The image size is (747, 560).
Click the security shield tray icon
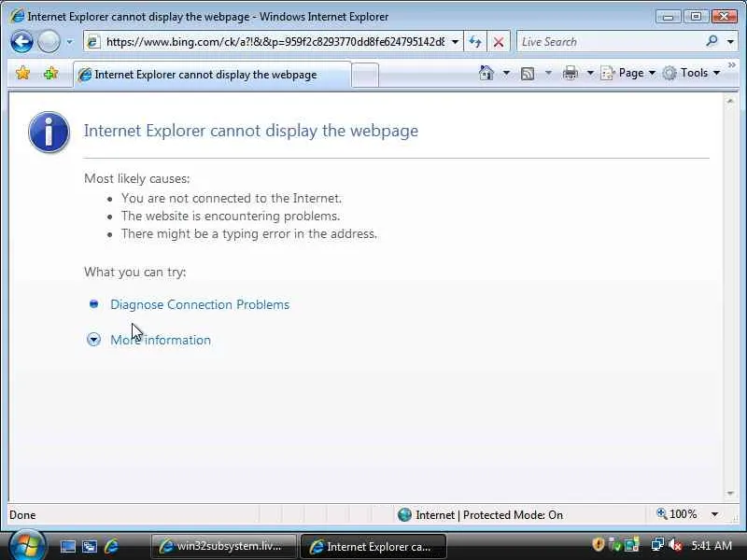click(x=598, y=544)
